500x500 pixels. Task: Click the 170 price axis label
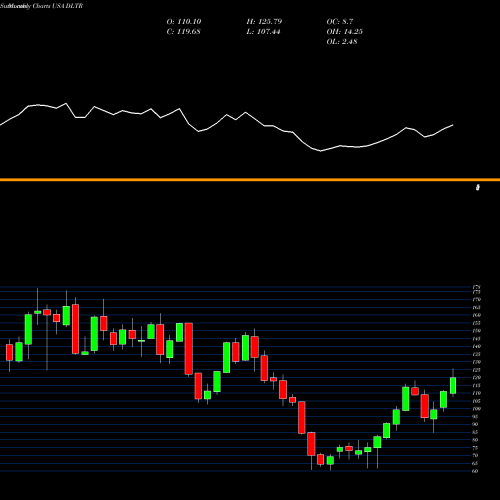(477, 299)
